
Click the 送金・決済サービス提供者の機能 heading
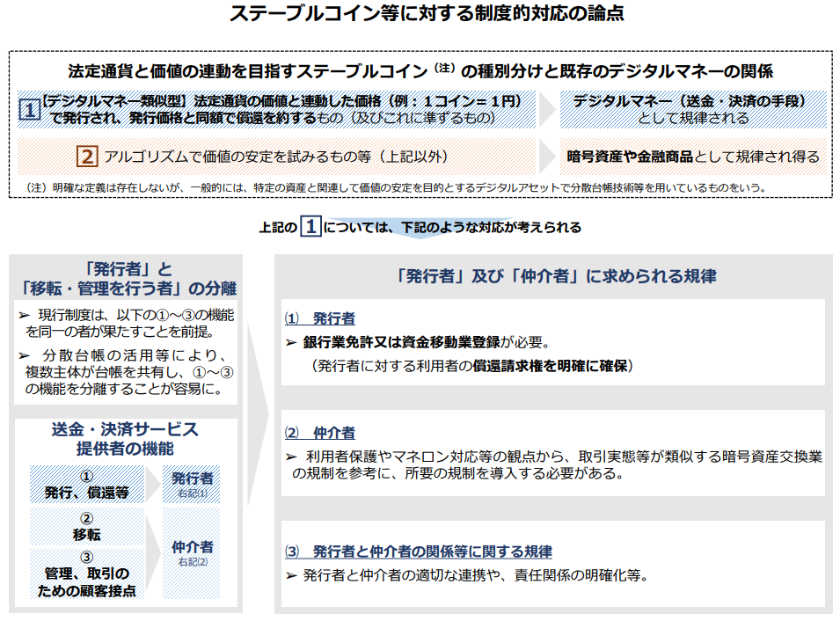pos(124,438)
